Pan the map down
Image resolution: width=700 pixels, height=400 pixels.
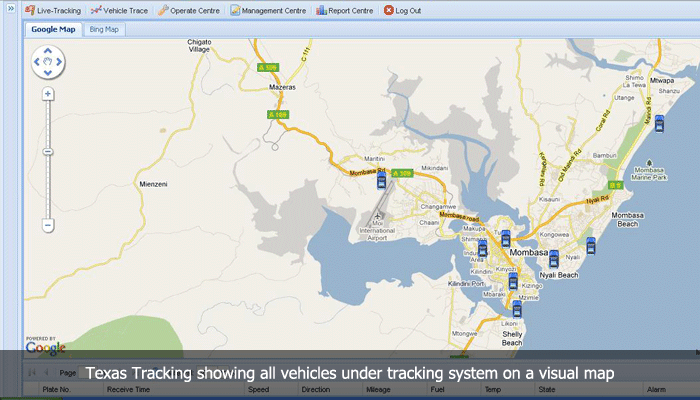[48, 73]
